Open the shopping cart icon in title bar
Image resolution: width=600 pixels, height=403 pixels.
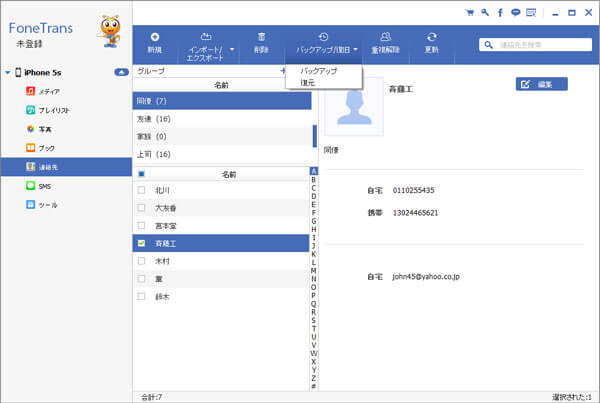(470, 13)
